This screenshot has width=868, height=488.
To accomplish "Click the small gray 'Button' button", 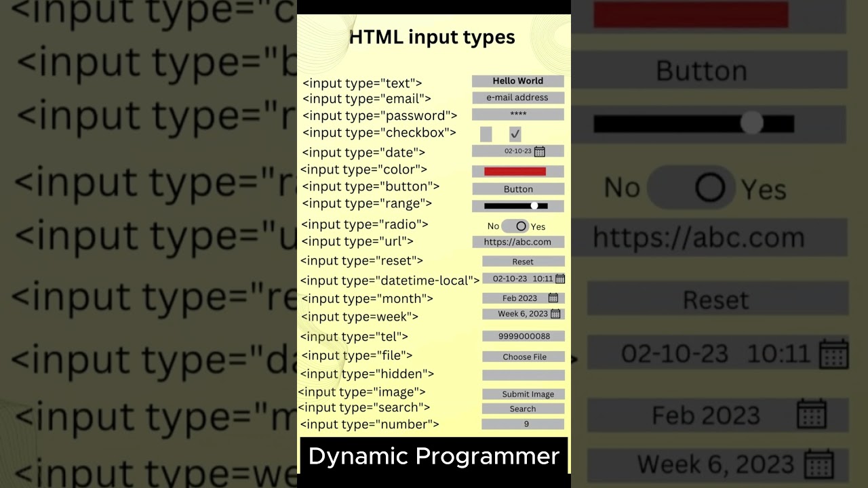I will click(518, 189).
